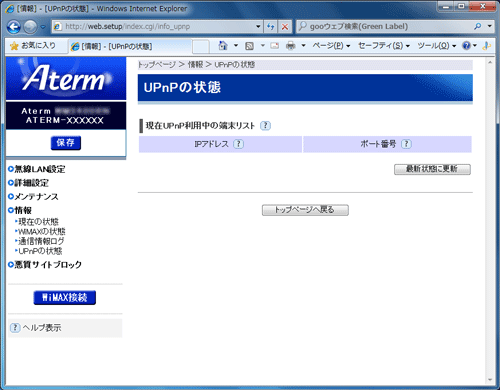Viewport: 500px width, 390px height.
Task: Click the WiMAX接続 button
Action: point(65,297)
